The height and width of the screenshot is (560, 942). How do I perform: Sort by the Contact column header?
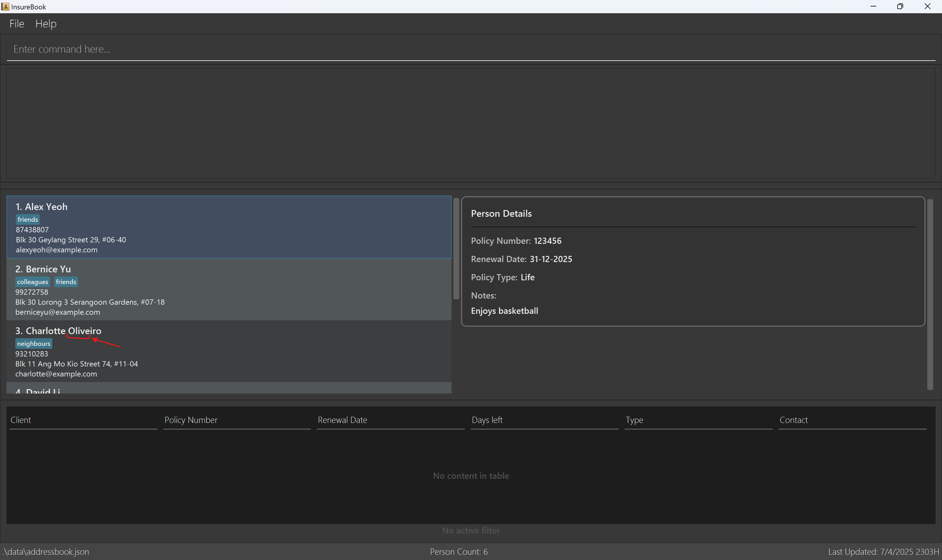coord(853,420)
